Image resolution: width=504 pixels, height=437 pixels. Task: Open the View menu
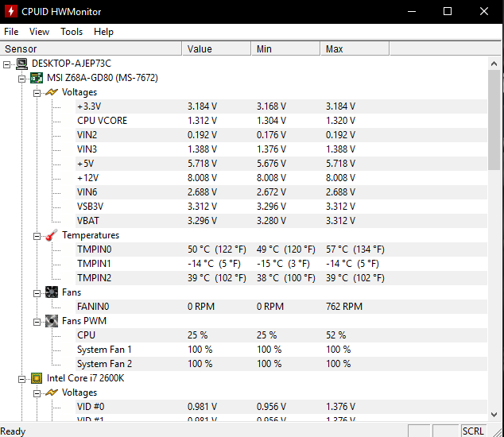coord(39,32)
